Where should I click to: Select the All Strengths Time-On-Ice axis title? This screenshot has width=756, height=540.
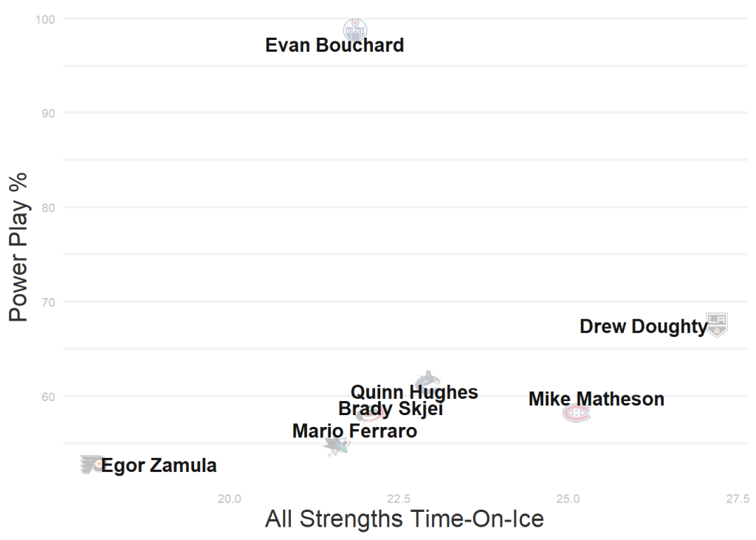pyautogui.click(x=404, y=519)
